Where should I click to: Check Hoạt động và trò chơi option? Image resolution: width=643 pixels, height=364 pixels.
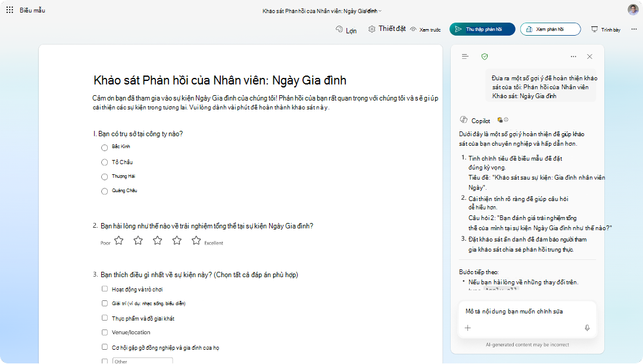(105, 288)
